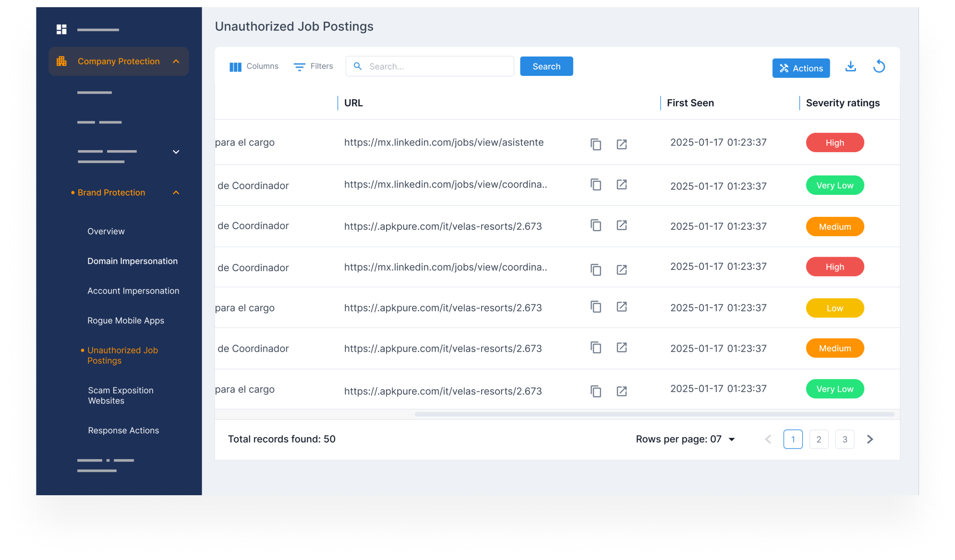
Task: Copy URL in the first Medium row
Action: tap(596, 225)
